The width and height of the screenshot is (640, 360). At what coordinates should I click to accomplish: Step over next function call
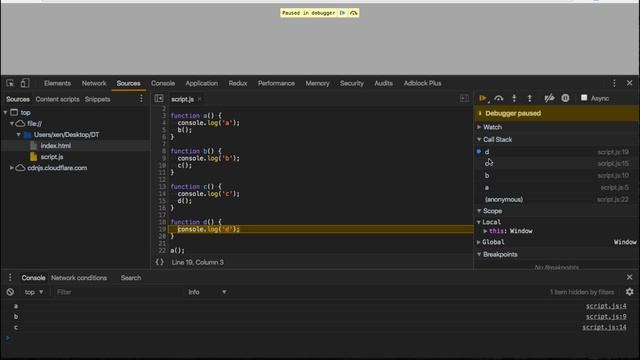pyautogui.click(x=498, y=98)
